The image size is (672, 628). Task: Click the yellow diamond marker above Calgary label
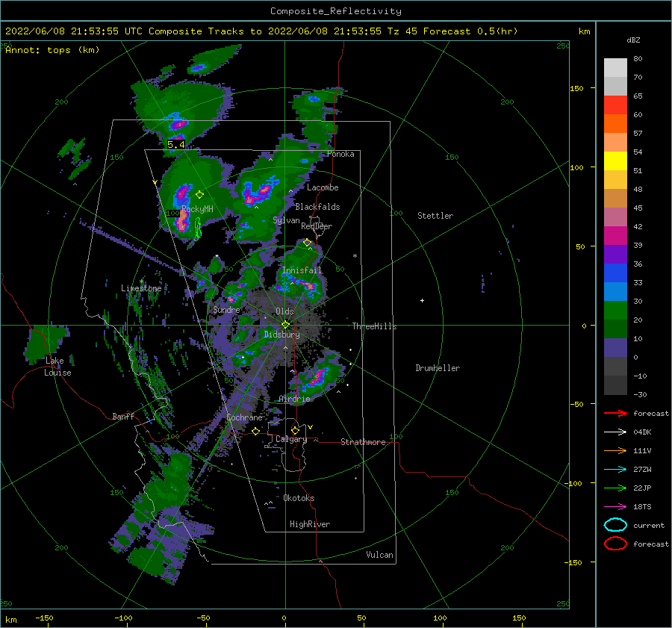point(295,430)
